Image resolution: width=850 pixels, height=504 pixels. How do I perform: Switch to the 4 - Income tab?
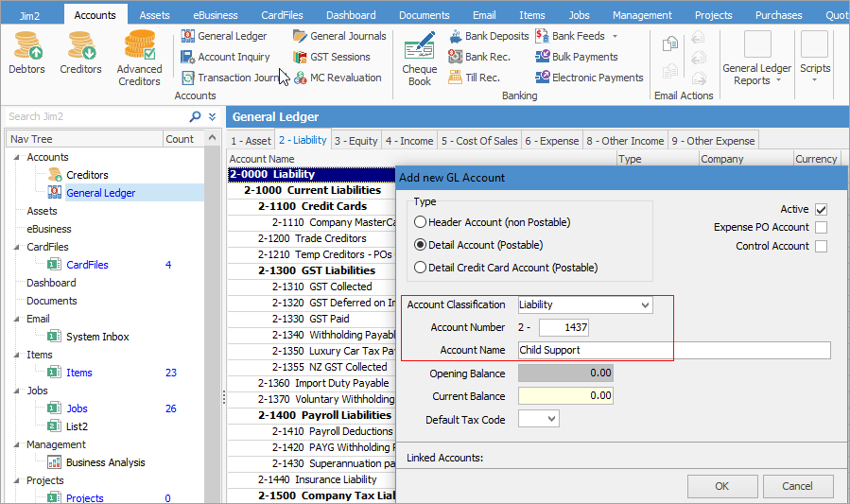(x=408, y=141)
